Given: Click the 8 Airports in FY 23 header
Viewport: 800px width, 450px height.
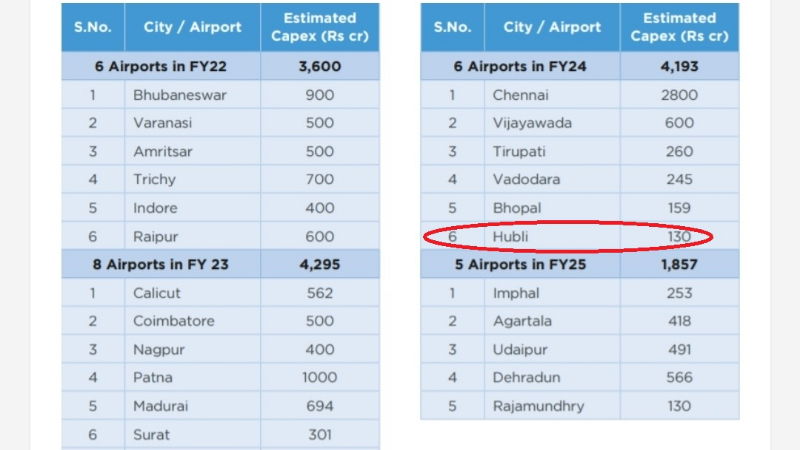Looking at the screenshot, I should [161, 264].
